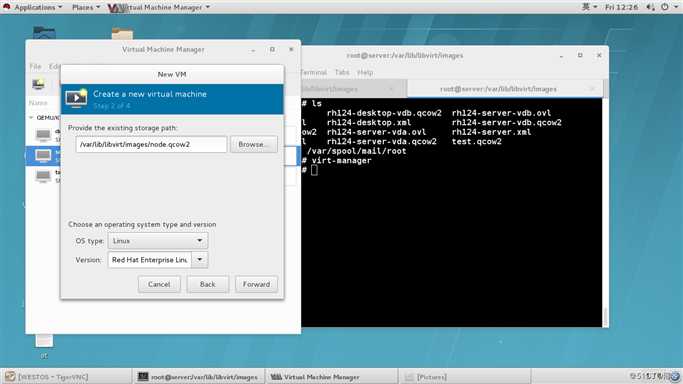
Task: Open the Places menu in top panel
Action: click(x=86, y=7)
